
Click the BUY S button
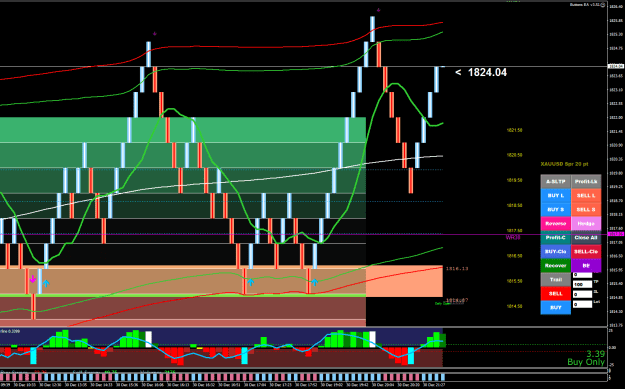(x=556, y=210)
